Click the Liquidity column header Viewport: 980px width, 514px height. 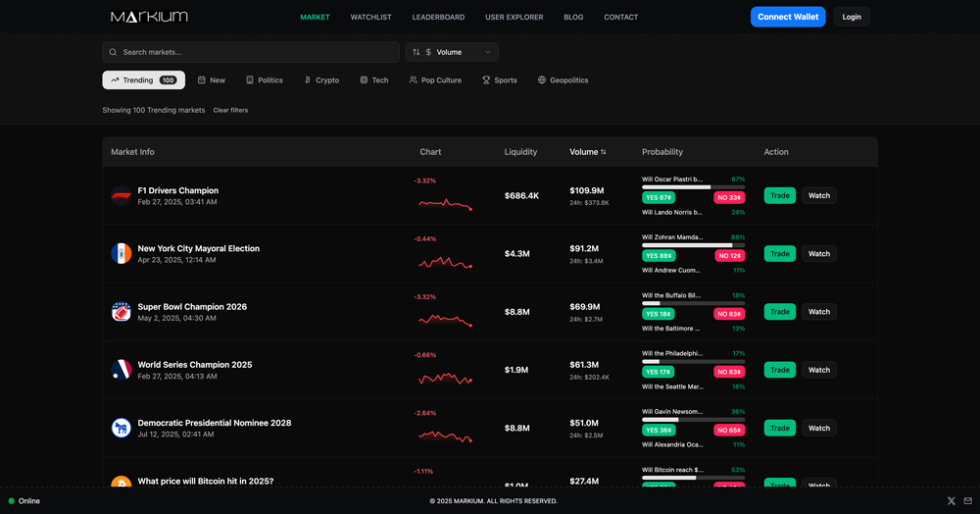pyautogui.click(x=520, y=152)
